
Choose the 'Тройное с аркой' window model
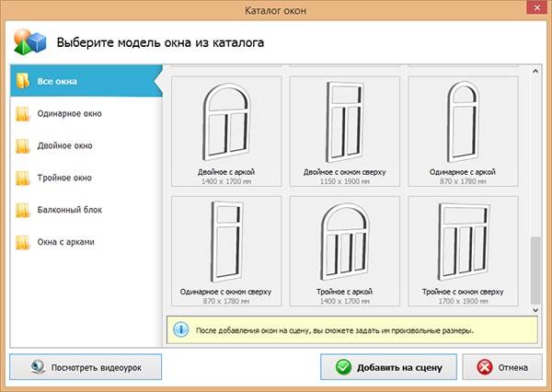[344, 246]
